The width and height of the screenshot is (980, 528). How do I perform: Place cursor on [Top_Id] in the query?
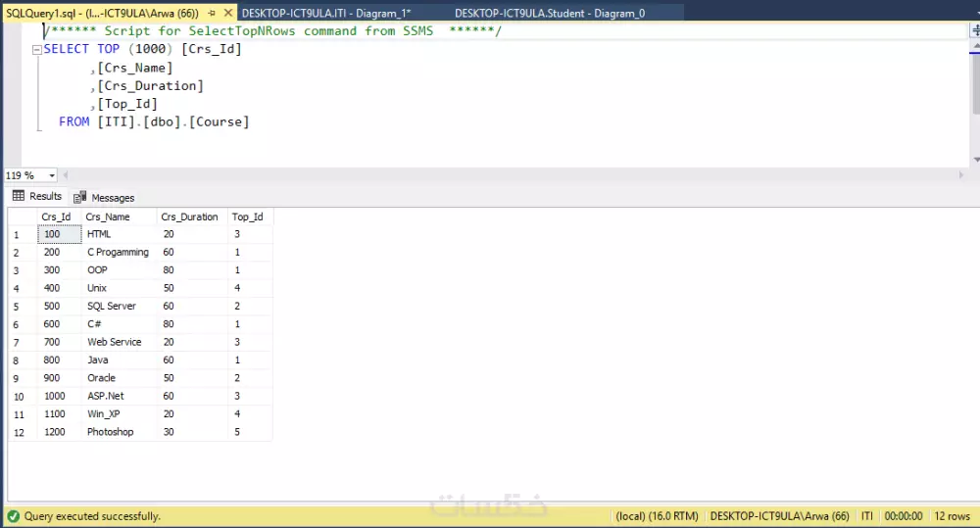[126, 104]
